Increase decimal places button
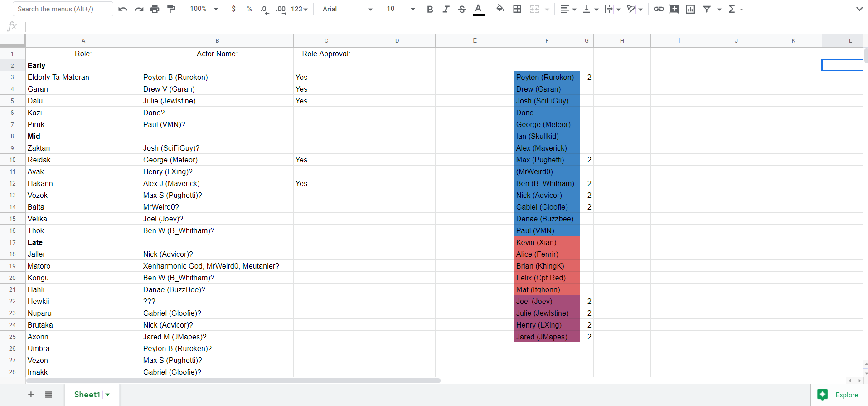The image size is (868, 406). (281, 9)
